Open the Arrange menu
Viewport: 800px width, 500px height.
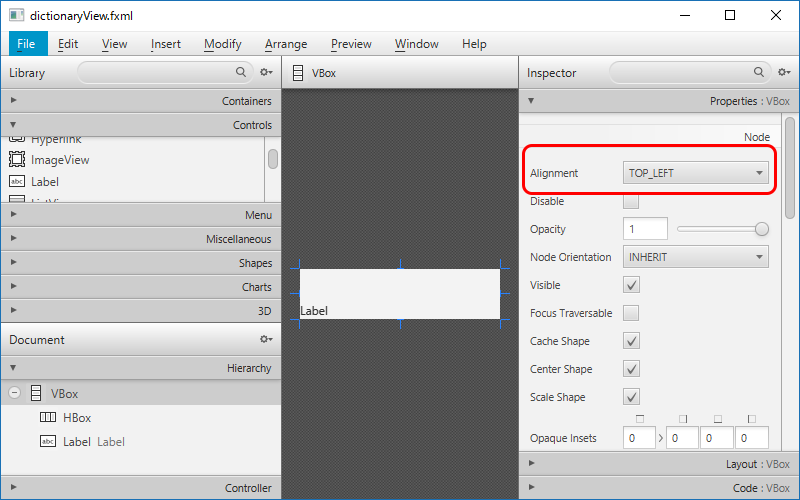[286, 44]
